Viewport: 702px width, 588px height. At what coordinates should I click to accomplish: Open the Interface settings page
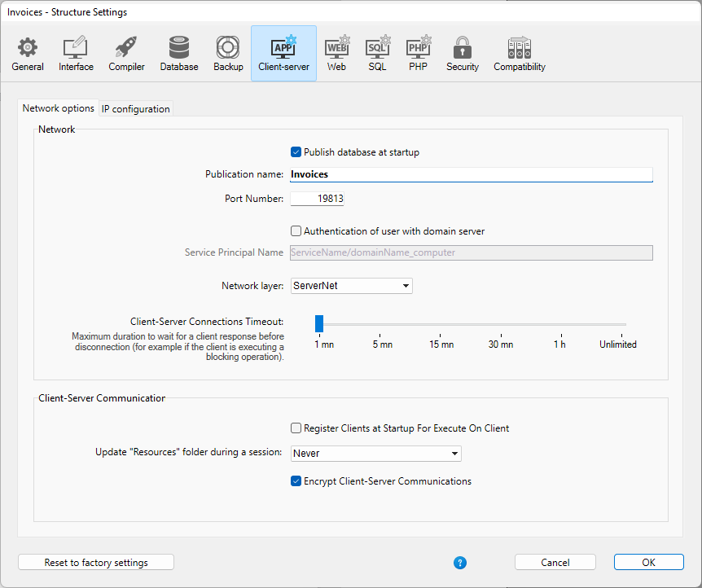pyautogui.click(x=76, y=54)
